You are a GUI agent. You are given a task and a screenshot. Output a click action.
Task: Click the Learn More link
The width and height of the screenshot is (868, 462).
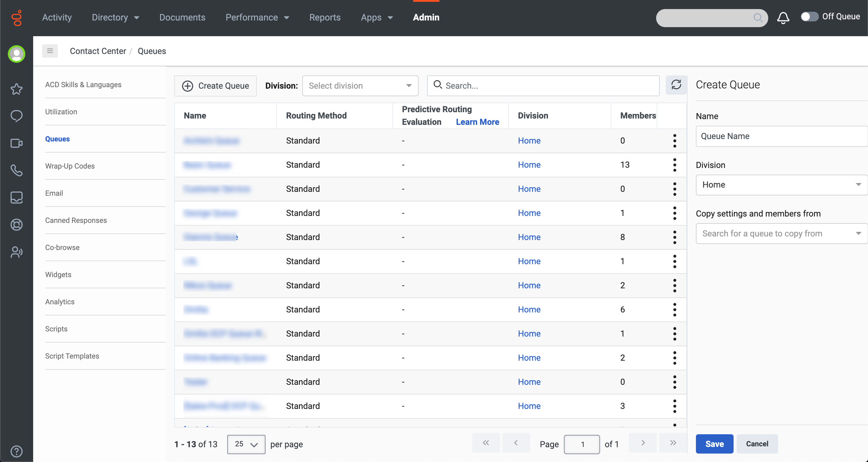477,122
